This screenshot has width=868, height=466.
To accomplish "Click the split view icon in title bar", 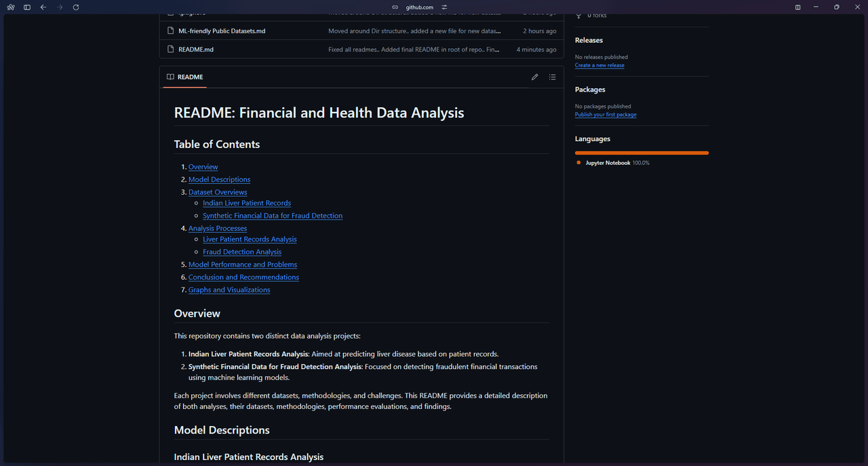I will (798, 7).
